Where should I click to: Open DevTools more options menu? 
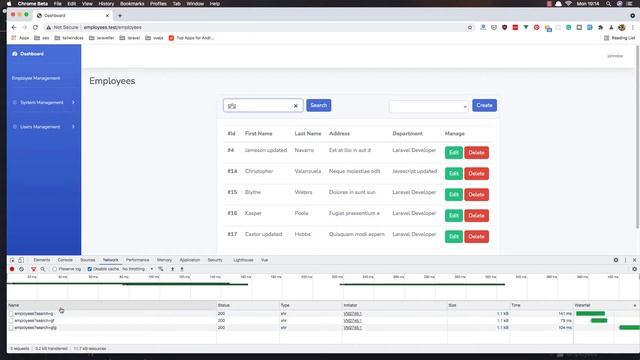625,260
